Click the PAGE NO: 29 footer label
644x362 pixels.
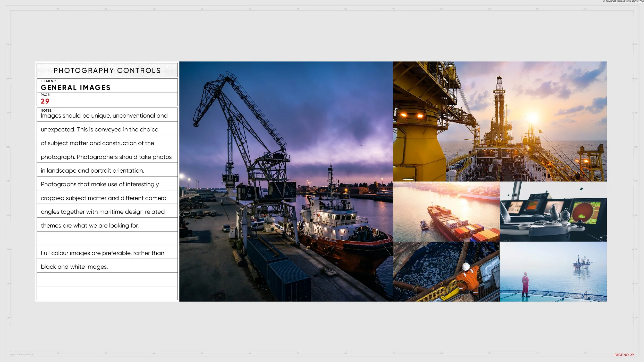coord(624,355)
